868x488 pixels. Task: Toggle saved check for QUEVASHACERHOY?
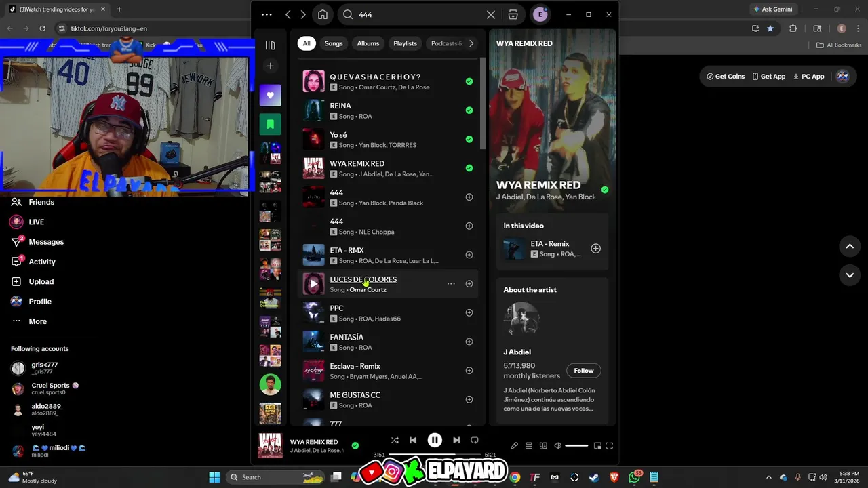pos(469,81)
